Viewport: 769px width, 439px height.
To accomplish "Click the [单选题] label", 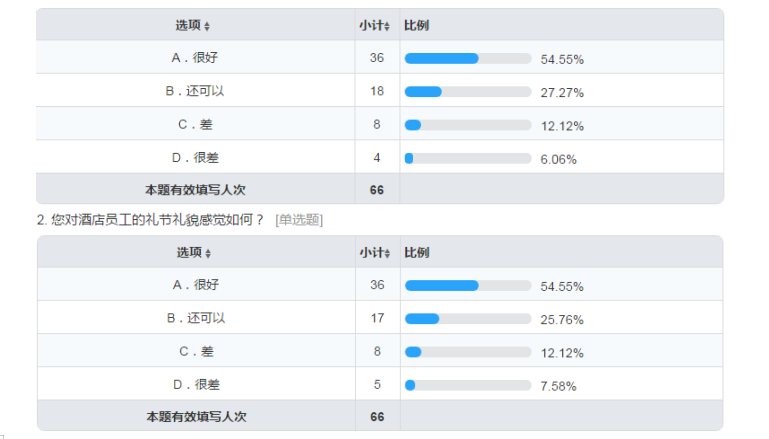I will point(299,220).
